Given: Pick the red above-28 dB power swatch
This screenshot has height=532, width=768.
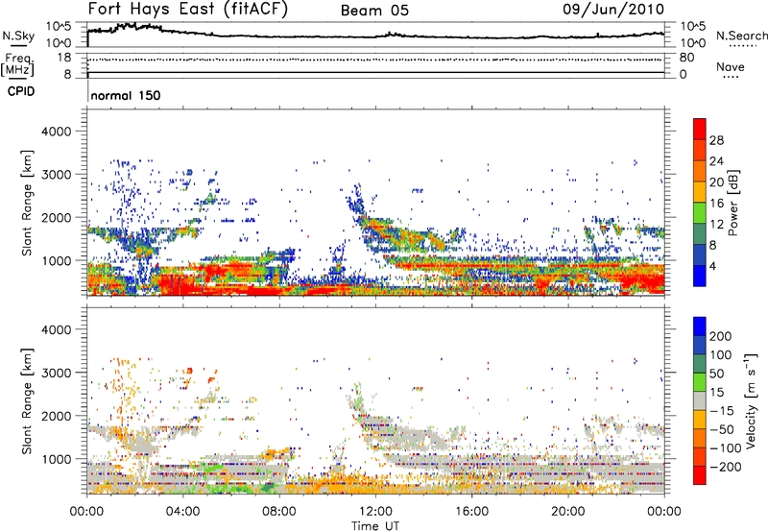Looking at the screenshot, I should coord(700,129).
